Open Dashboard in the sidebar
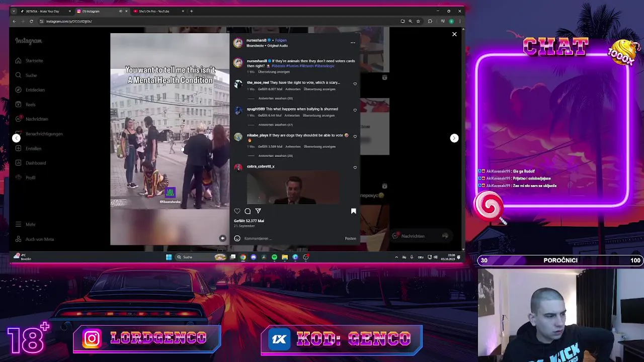Image resolution: width=644 pixels, height=362 pixels. [31, 163]
